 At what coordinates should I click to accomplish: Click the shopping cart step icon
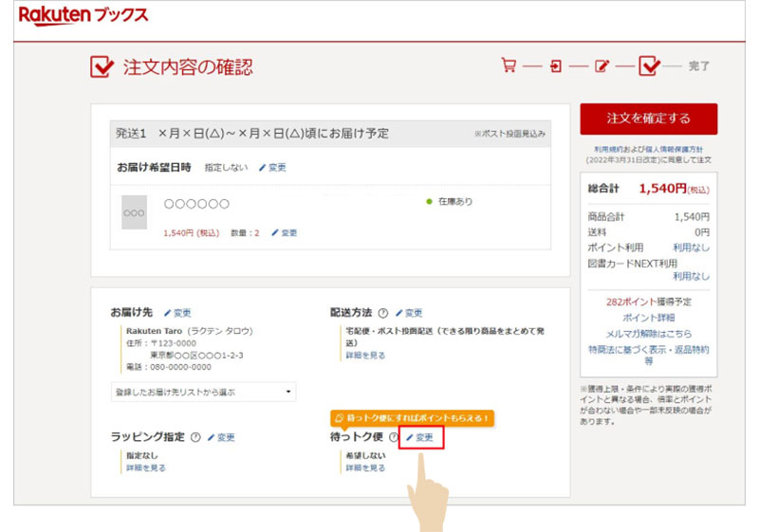509,65
